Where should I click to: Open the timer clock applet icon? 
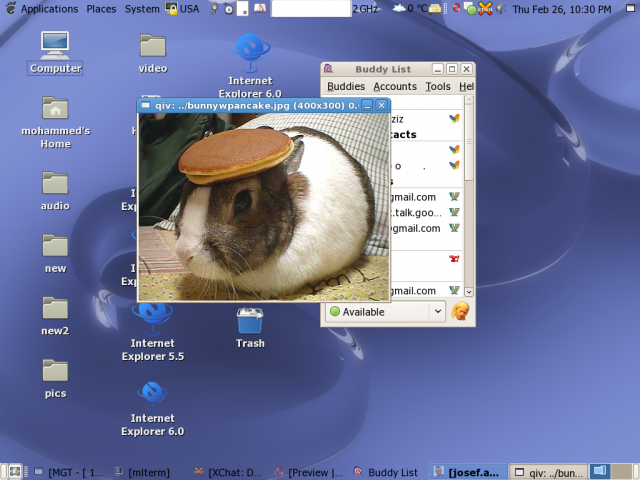[x=229, y=9]
